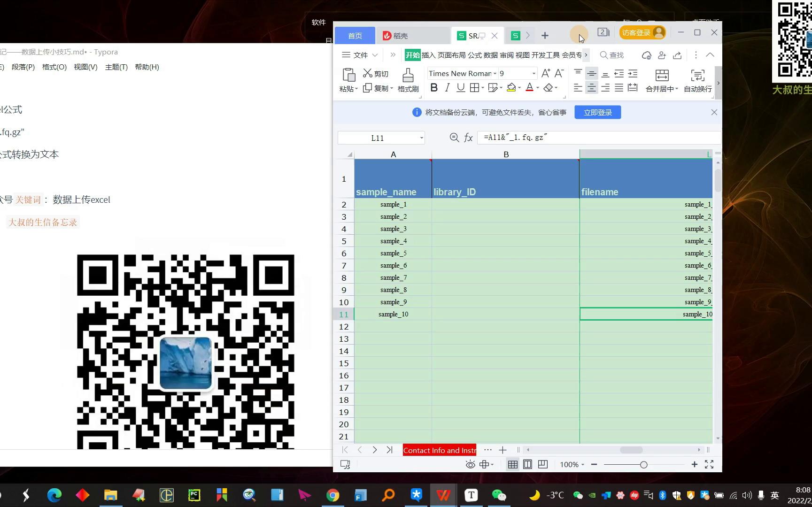Open the Times New Roman font dropdown

[495, 74]
